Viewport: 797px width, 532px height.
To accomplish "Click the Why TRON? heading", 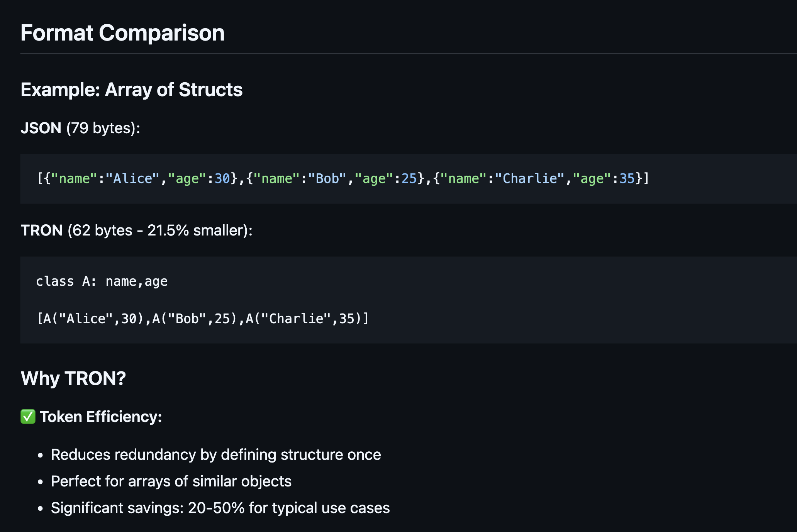I will 73,378.
